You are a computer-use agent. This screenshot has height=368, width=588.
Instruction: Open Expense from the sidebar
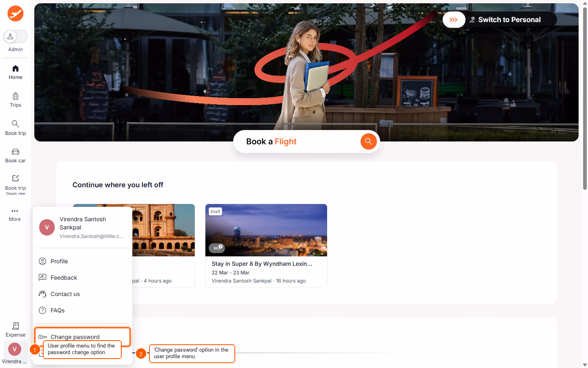click(16, 330)
